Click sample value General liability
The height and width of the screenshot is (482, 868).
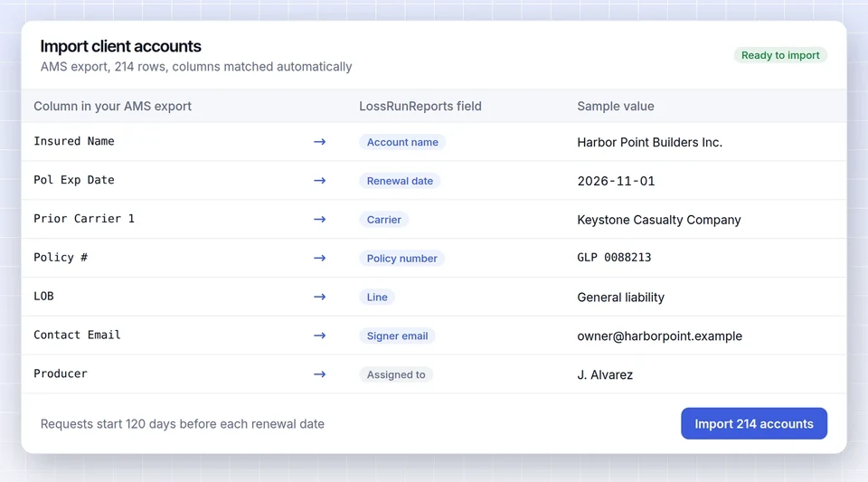click(620, 298)
